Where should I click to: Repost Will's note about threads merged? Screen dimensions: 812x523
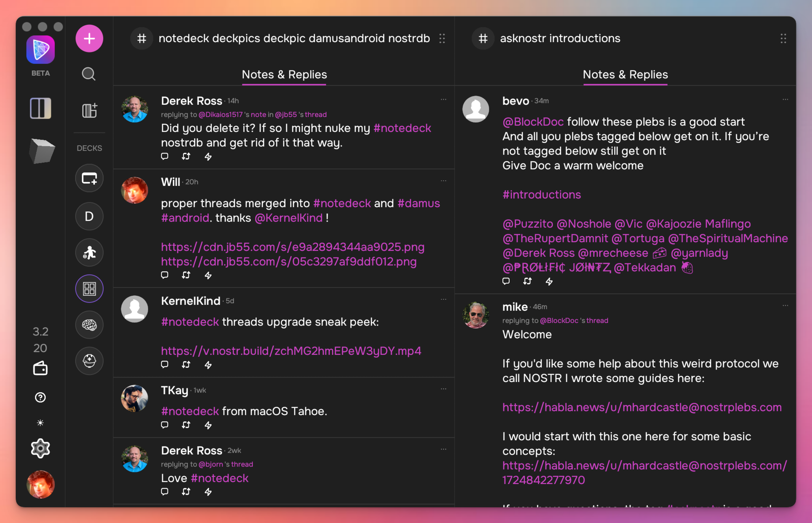186,275
